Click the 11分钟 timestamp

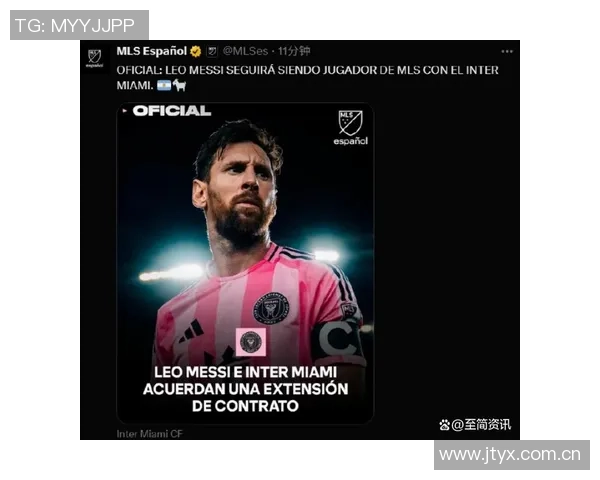click(294, 51)
